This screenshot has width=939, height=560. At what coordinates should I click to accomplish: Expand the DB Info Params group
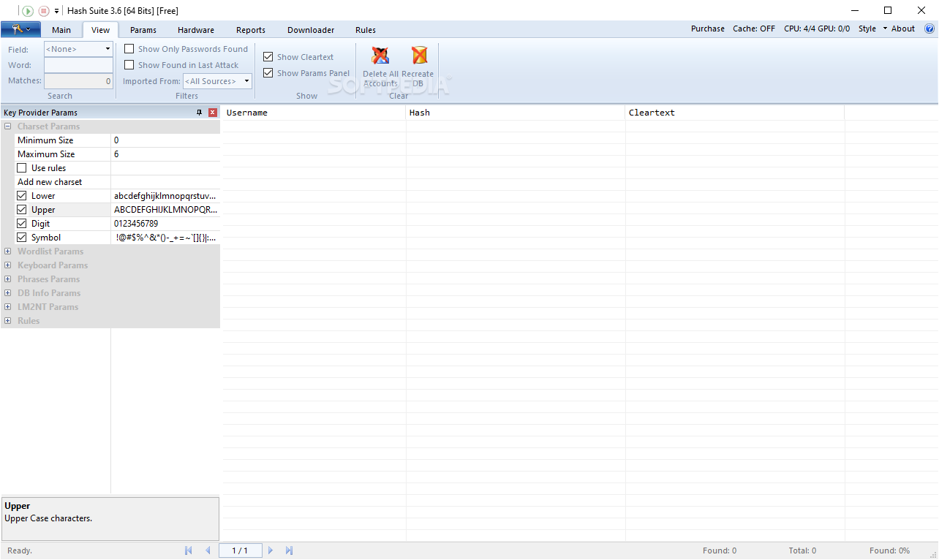[8, 293]
